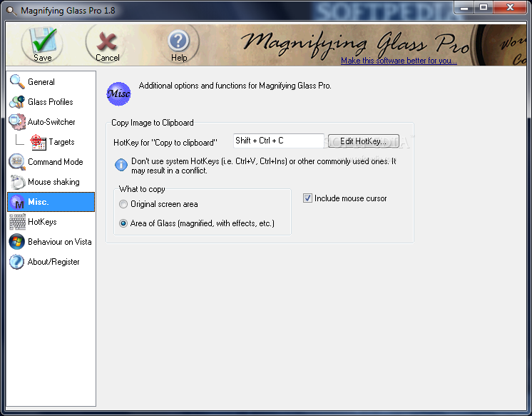
Task: Click the Shift + Ctrl + C hotkey field
Action: (x=279, y=141)
